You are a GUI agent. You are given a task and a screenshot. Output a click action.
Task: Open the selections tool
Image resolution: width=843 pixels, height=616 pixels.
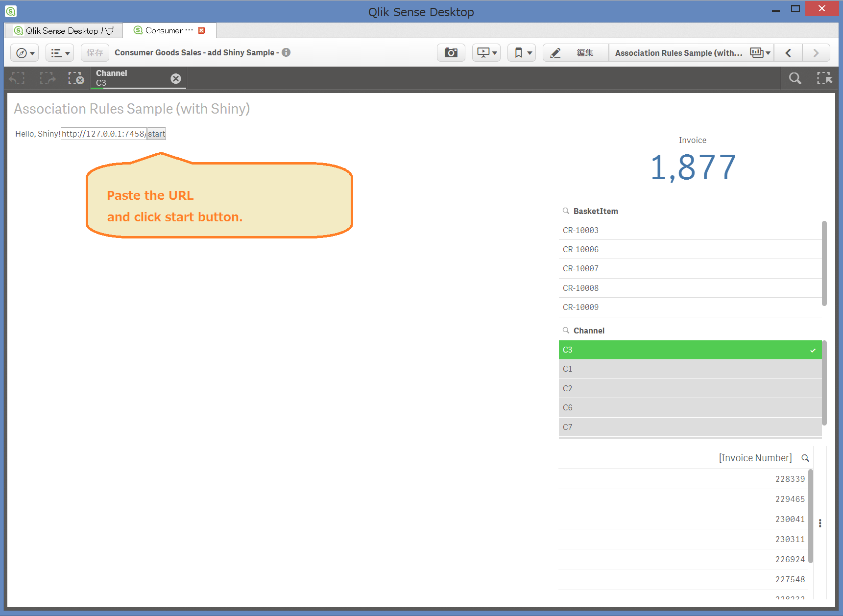point(824,78)
